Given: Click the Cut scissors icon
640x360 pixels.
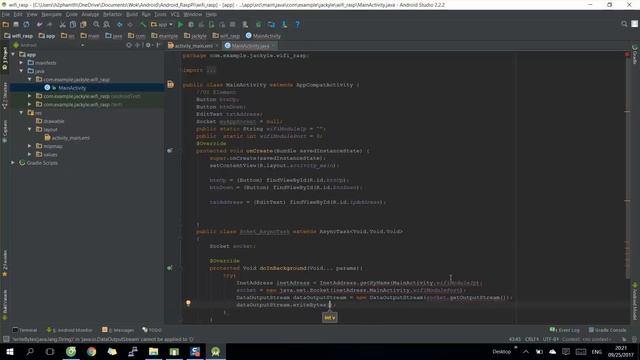Looking at the screenshot, I should pos(62,24).
